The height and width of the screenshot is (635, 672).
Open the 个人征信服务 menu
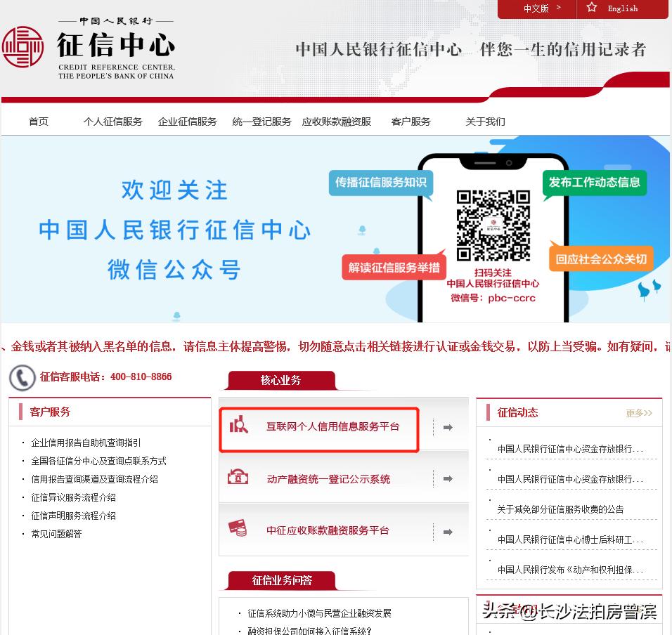[x=112, y=121]
